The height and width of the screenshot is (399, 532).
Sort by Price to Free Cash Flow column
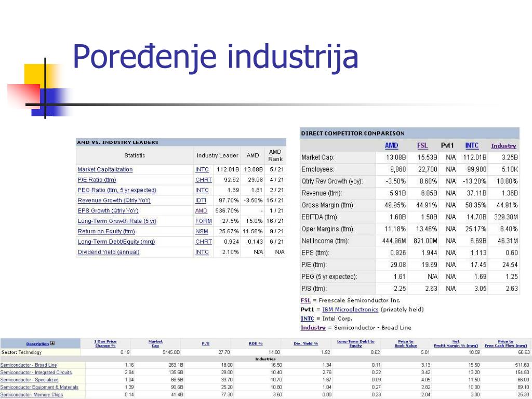click(x=506, y=343)
